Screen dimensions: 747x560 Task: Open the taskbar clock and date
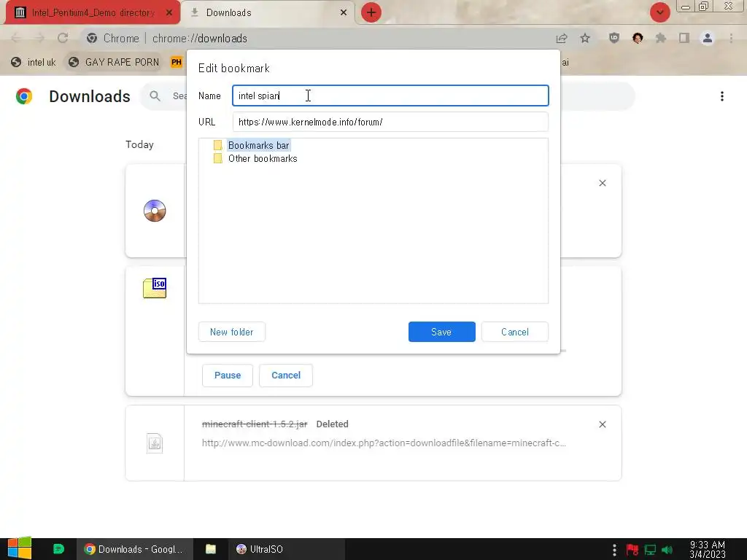708,550
